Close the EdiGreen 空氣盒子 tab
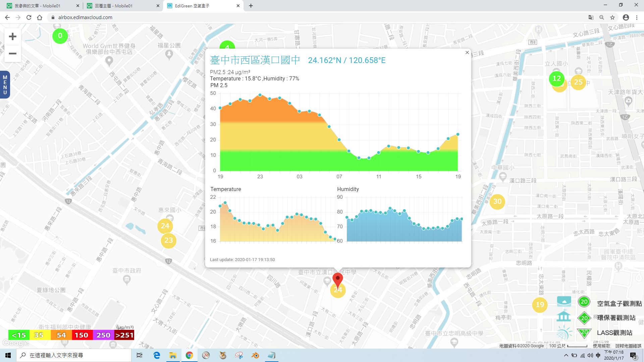The width and height of the screenshot is (644, 362). 238,6
